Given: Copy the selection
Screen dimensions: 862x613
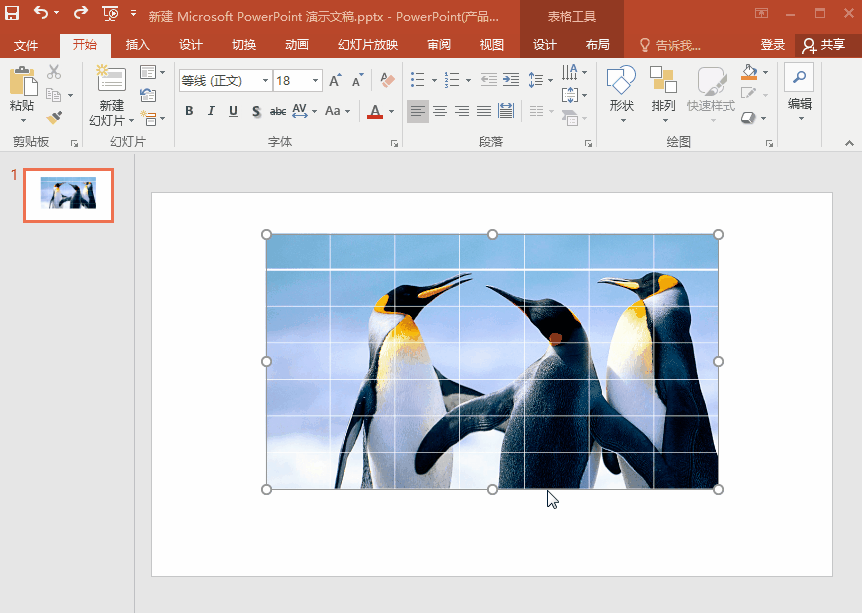Looking at the screenshot, I should click(x=53, y=95).
